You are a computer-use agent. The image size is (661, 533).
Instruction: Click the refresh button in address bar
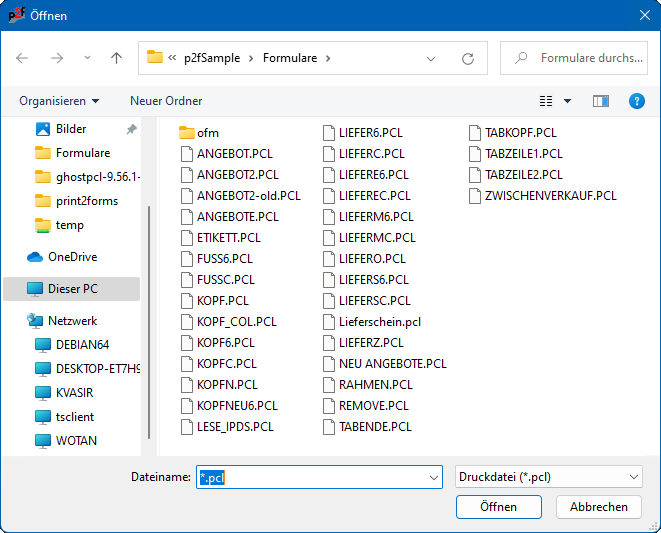coord(467,58)
